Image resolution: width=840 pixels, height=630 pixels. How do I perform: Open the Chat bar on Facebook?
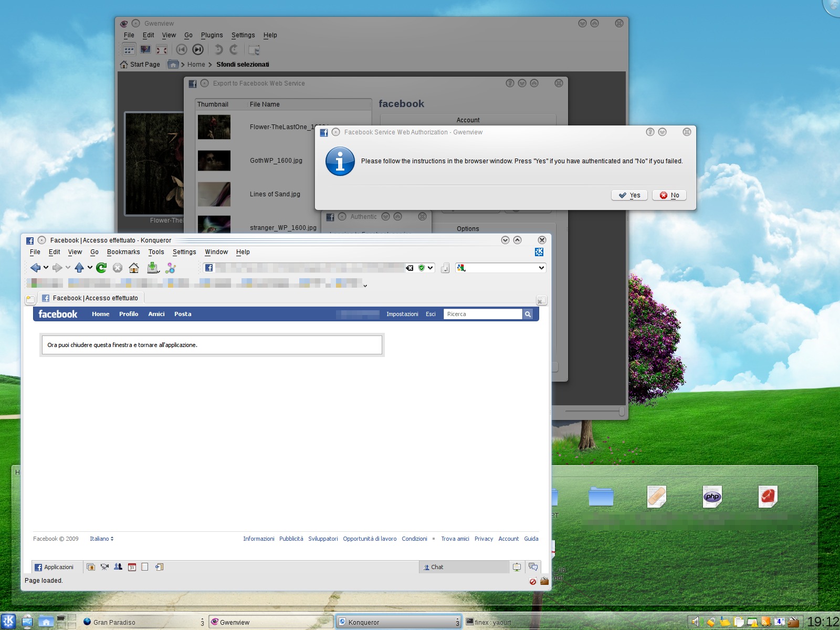(464, 567)
